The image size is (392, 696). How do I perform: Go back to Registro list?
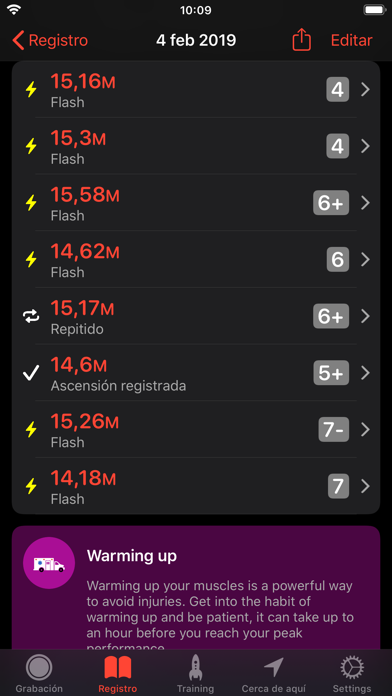point(50,40)
